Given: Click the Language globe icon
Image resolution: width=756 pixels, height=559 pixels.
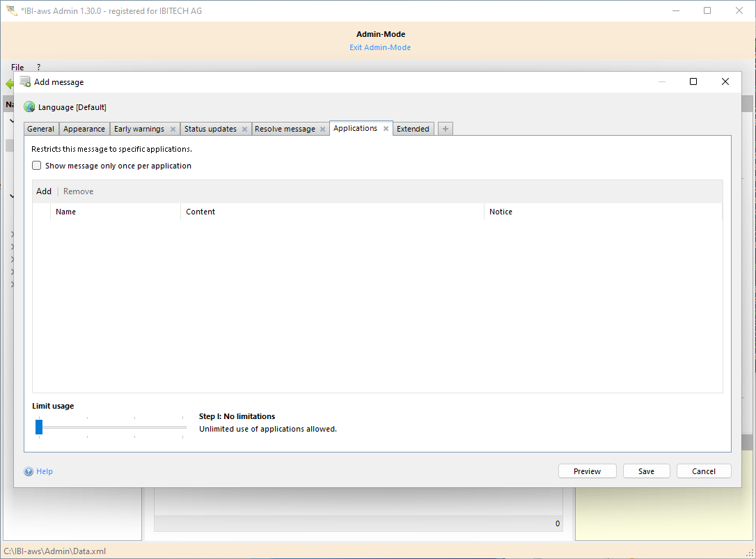Looking at the screenshot, I should click(x=29, y=107).
